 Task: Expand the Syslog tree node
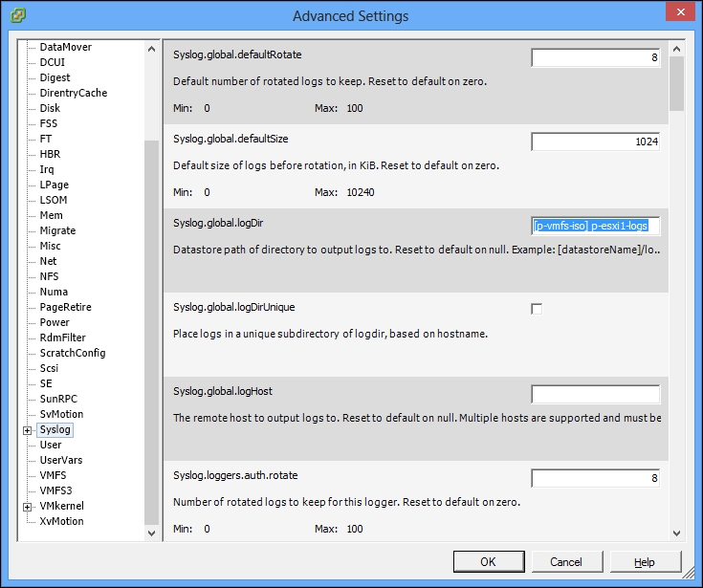(28, 430)
